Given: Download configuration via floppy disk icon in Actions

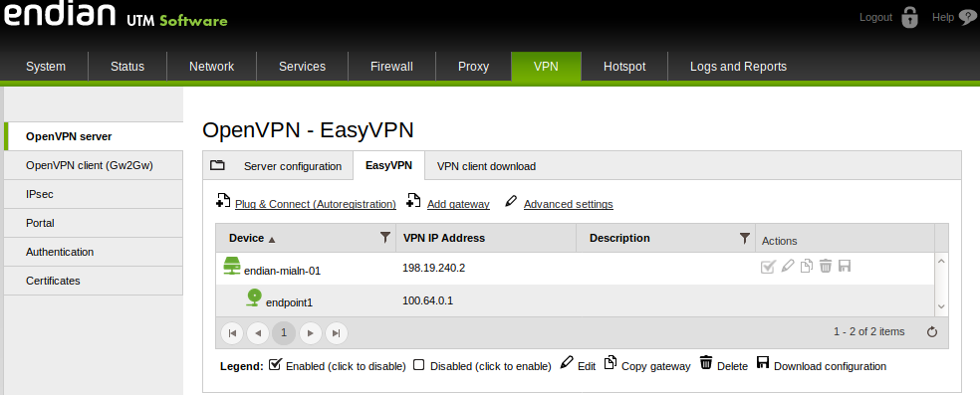Looking at the screenshot, I should click(x=845, y=267).
